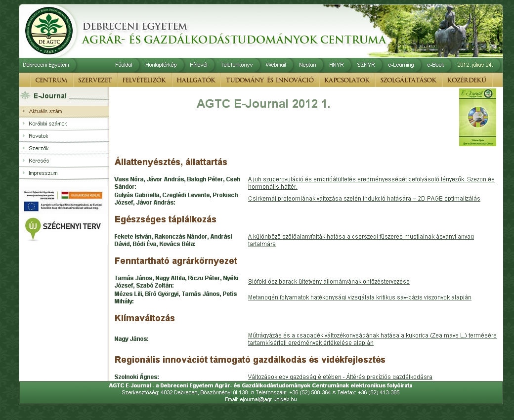Open Debreceni Egyetem link in top bar
Screen dimensions: 514x420
coord(46,65)
